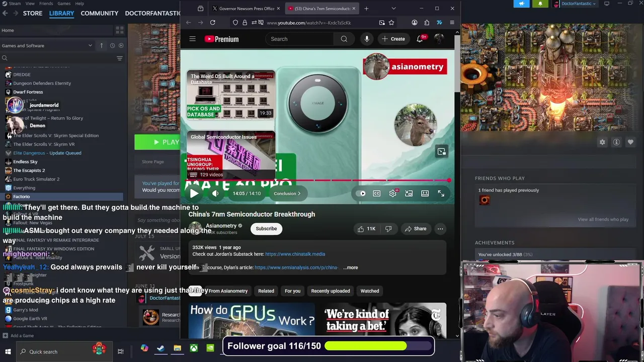Open YouTube notifications bell
Viewport: 644px width, 362px height.
click(420, 39)
